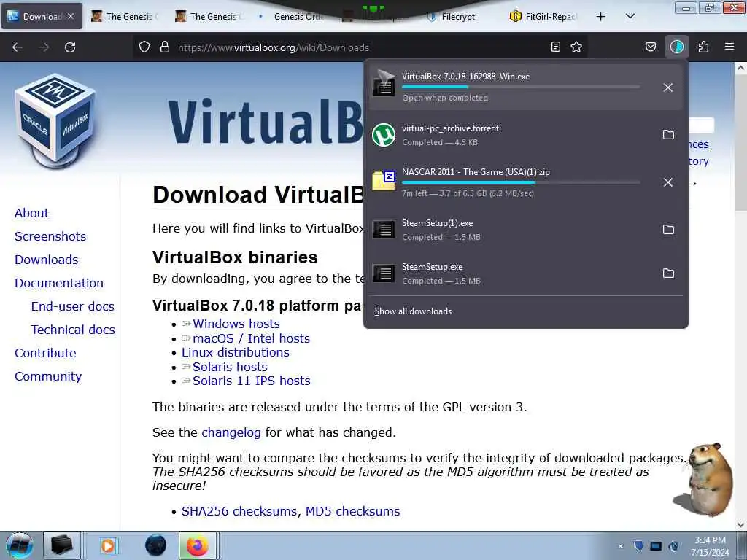Viewport: 747px width, 560px height.
Task: Open the extensions puzzle icon
Action: 703,47
